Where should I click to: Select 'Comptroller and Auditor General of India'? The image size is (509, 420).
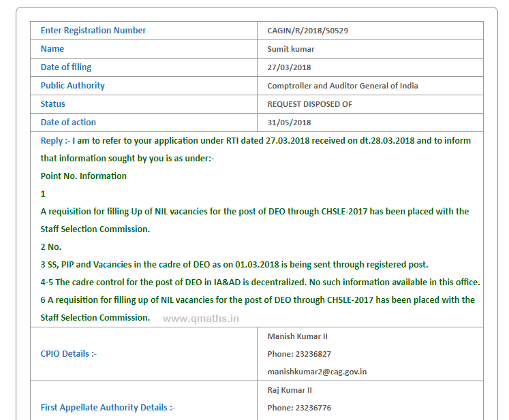(x=343, y=86)
